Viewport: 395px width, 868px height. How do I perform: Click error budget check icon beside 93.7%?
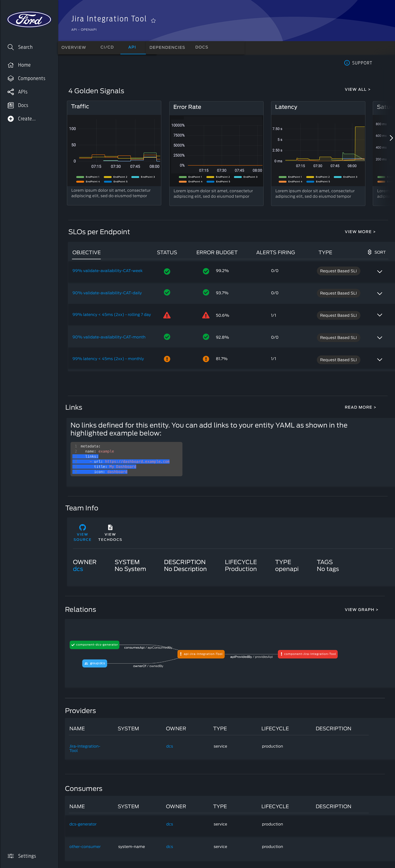pyautogui.click(x=206, y=292)
